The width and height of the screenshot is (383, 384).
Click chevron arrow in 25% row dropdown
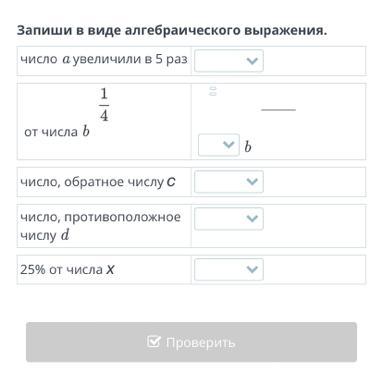tap(252, 269)
